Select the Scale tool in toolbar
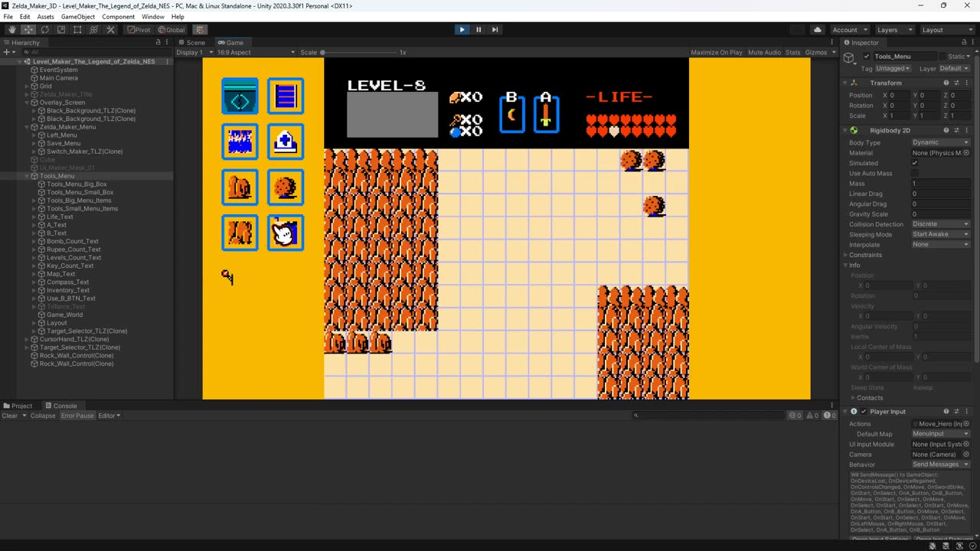The width and height of the screenshot is (980, 551). tap(61, 30)
